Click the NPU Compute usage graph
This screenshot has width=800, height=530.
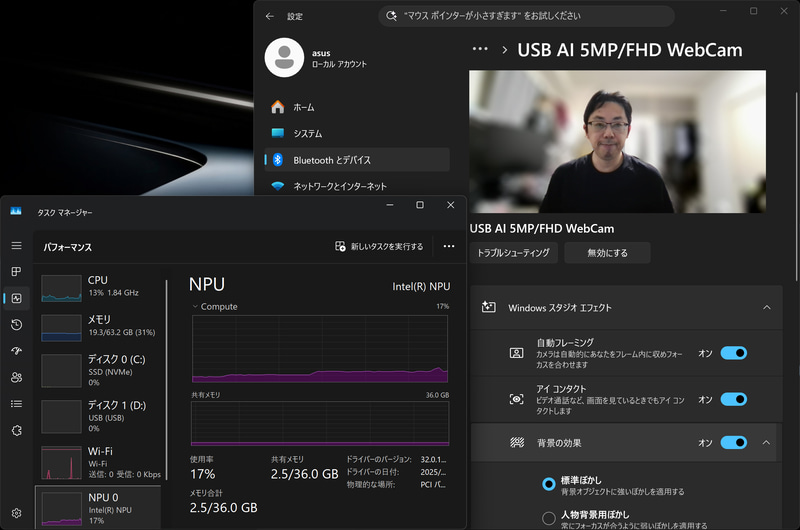coord(320,349)
